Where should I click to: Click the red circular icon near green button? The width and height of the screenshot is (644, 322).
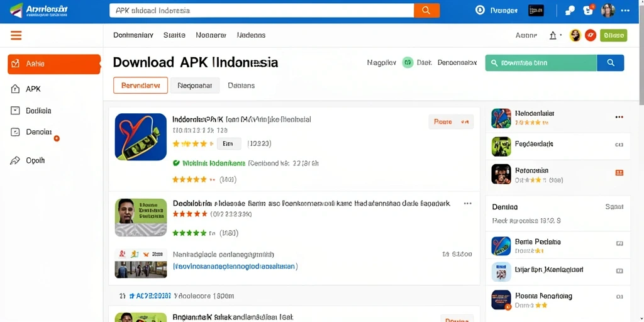[590, 36]
